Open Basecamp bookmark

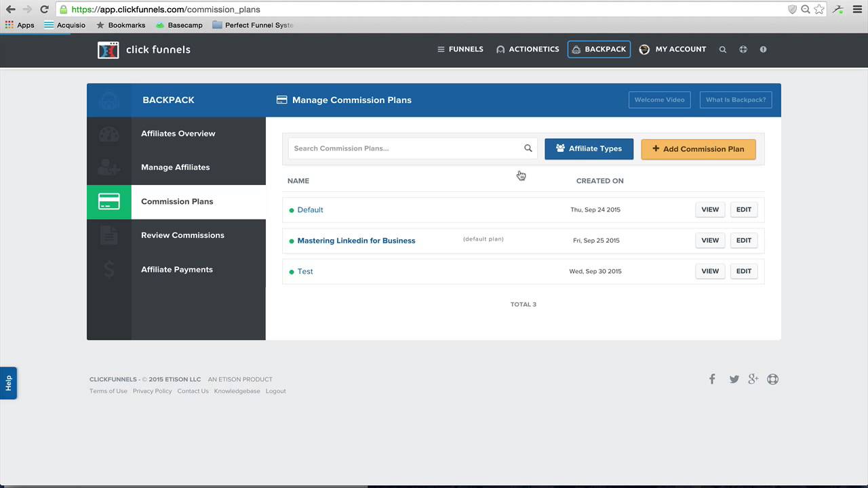pyautogui.click(x=179, y=25)
